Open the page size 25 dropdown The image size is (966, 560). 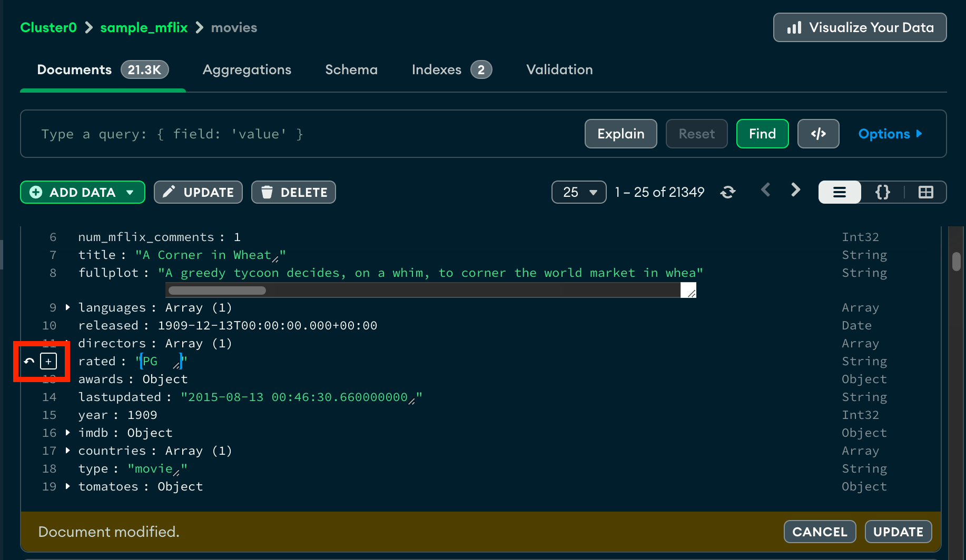pos(578,192)
